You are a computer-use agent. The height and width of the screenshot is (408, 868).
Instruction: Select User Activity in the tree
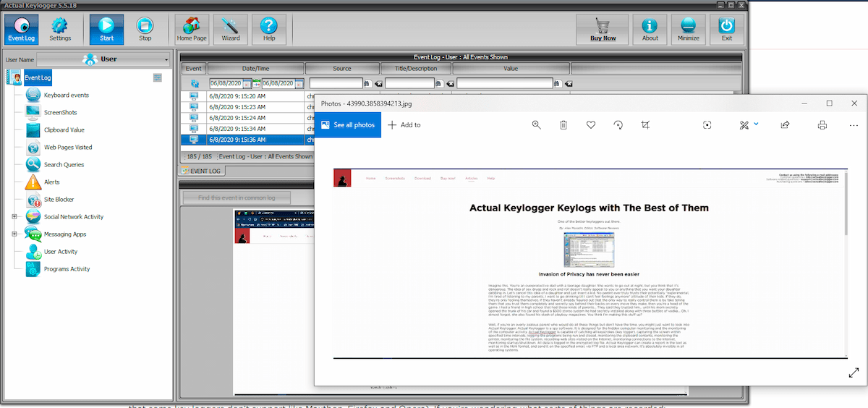[61, 251]
